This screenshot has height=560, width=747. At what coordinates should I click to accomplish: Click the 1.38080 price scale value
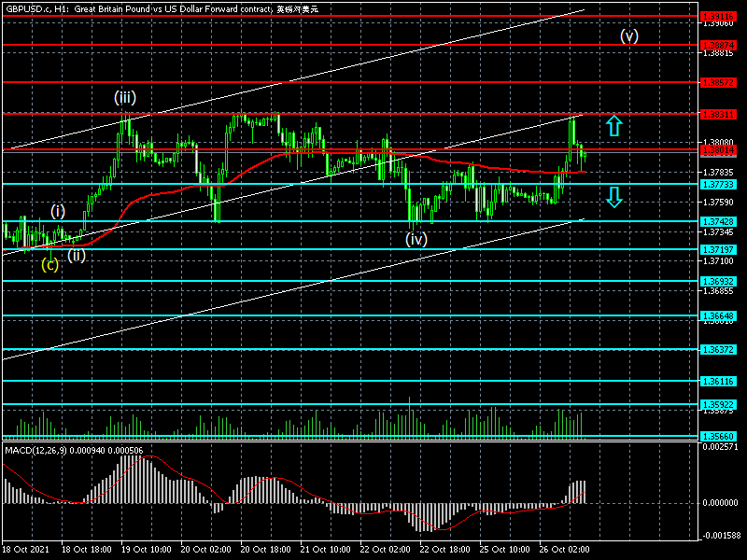(719, 142)
